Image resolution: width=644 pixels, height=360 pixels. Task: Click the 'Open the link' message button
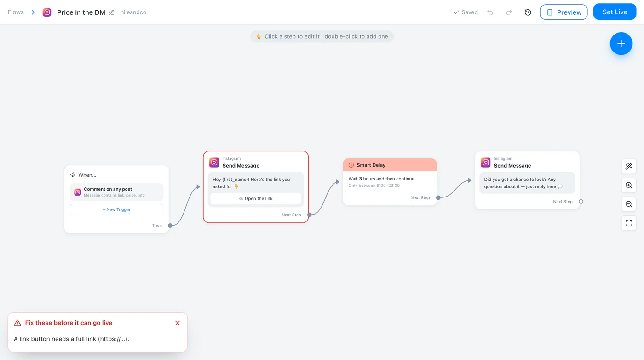pos(256,199)
